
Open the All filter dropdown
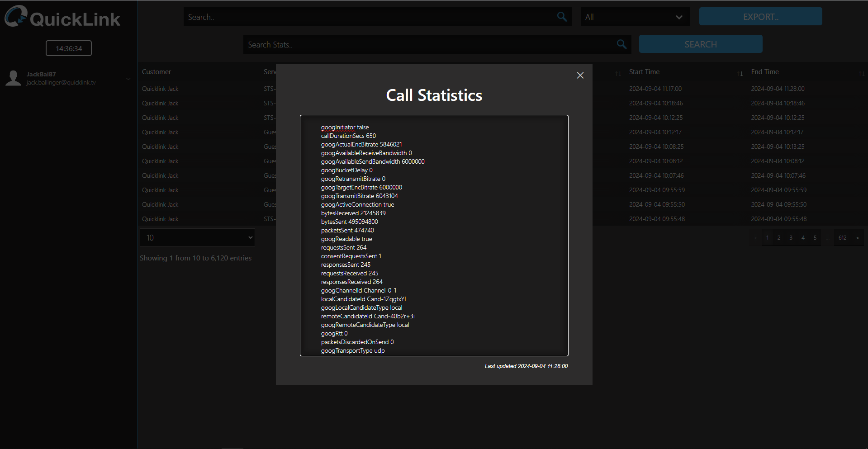(635, 17)
